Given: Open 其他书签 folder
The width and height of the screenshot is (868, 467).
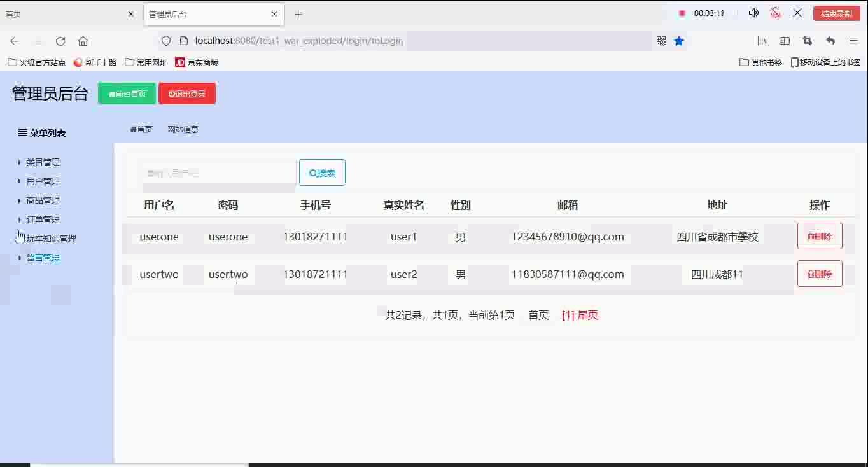Looking at the screenshot, I should click(761, 62).
